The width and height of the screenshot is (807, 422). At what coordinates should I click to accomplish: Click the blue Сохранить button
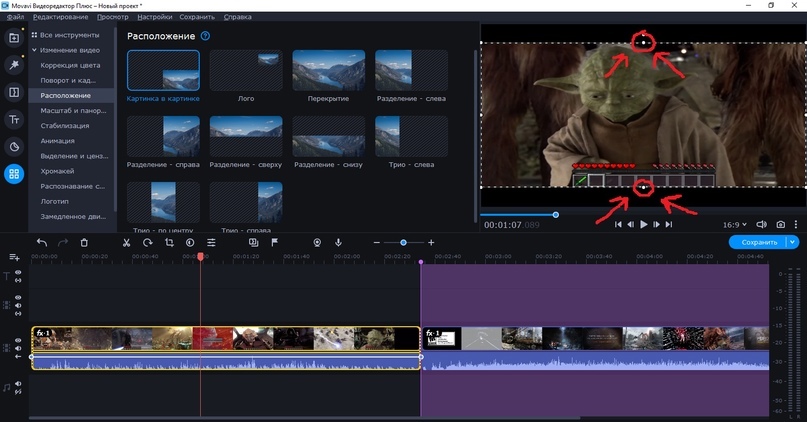coord(758,242)
